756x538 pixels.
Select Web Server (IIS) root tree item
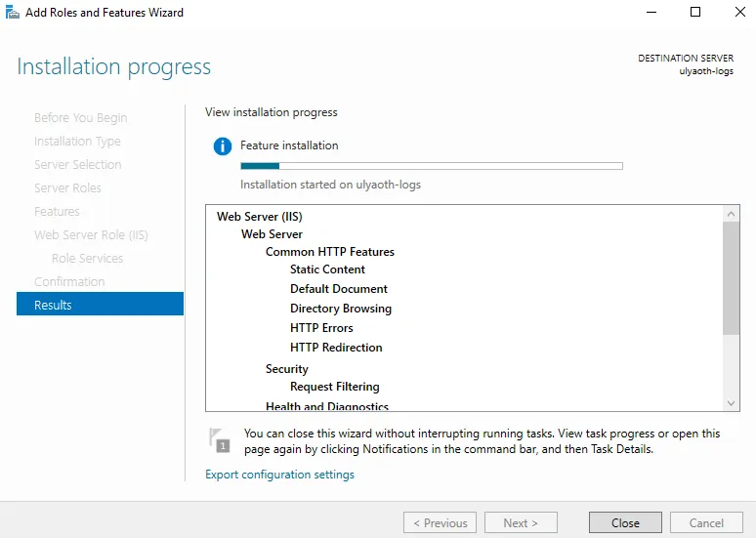[259, 217]
